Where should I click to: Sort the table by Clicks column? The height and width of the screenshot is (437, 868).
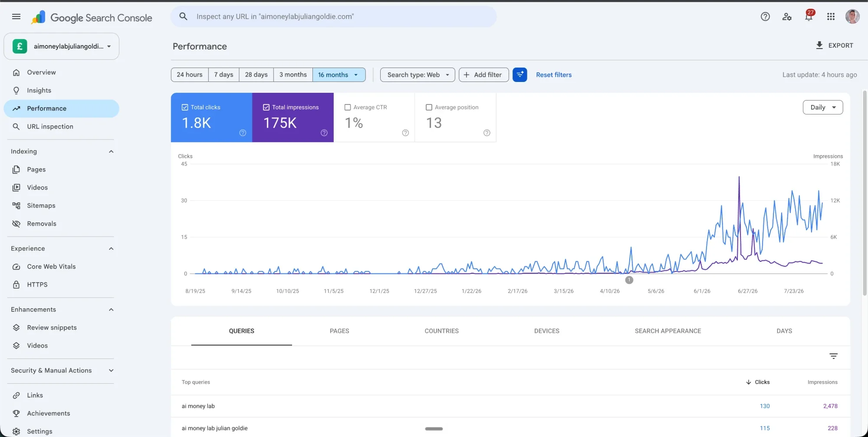pyautogui.click(x=758, y=382)
